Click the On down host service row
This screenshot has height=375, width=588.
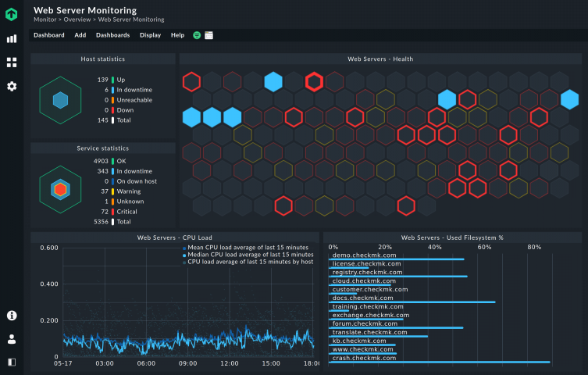(130, 181)
